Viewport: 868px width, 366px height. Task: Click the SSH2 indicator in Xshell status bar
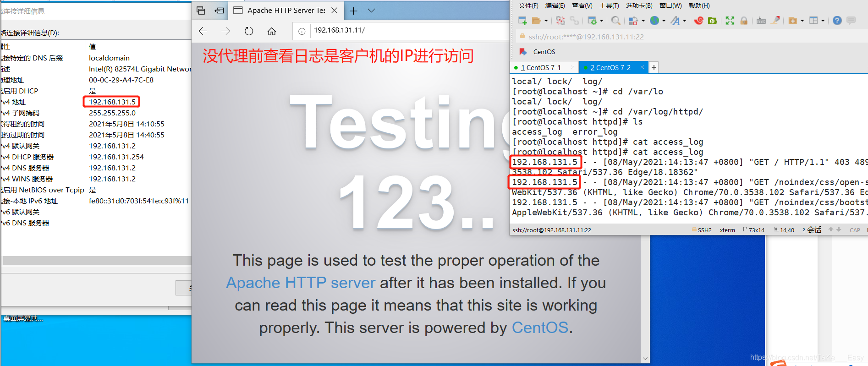pos(702,230)
